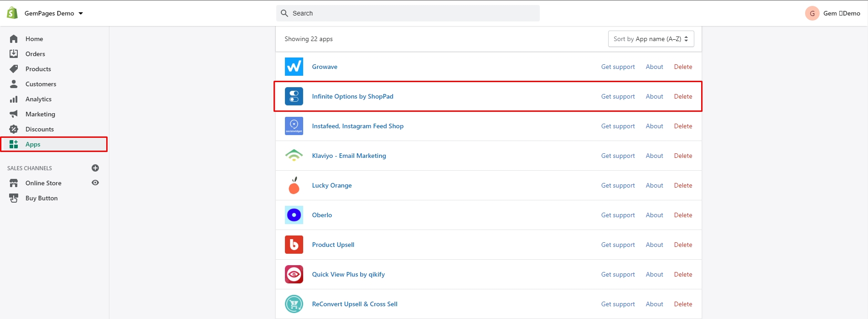The width and height of the screenshot is (868, 319).
Task: Open Quick View Plus by qikify
Action: pos(348,274)
